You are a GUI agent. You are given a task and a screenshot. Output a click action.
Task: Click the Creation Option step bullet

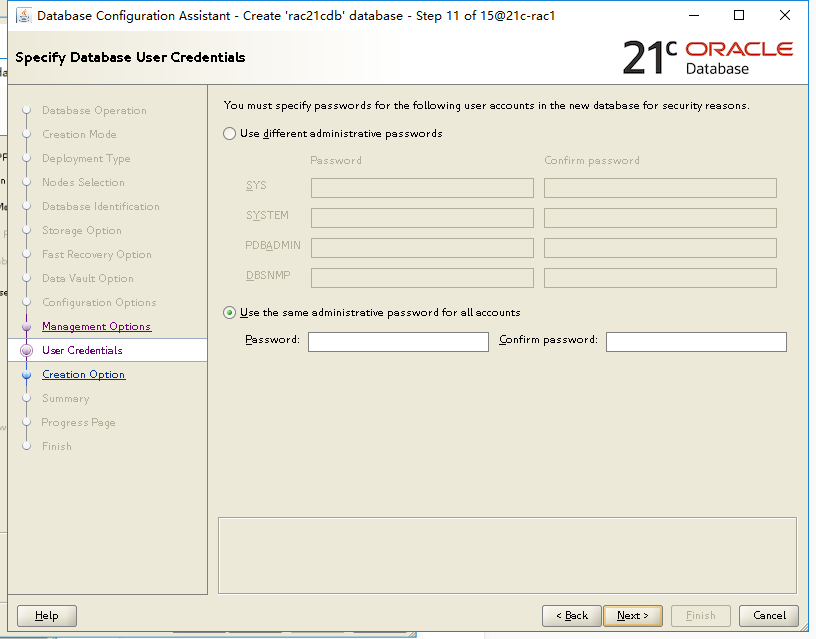pyautogui.click(x=27, y=375)
